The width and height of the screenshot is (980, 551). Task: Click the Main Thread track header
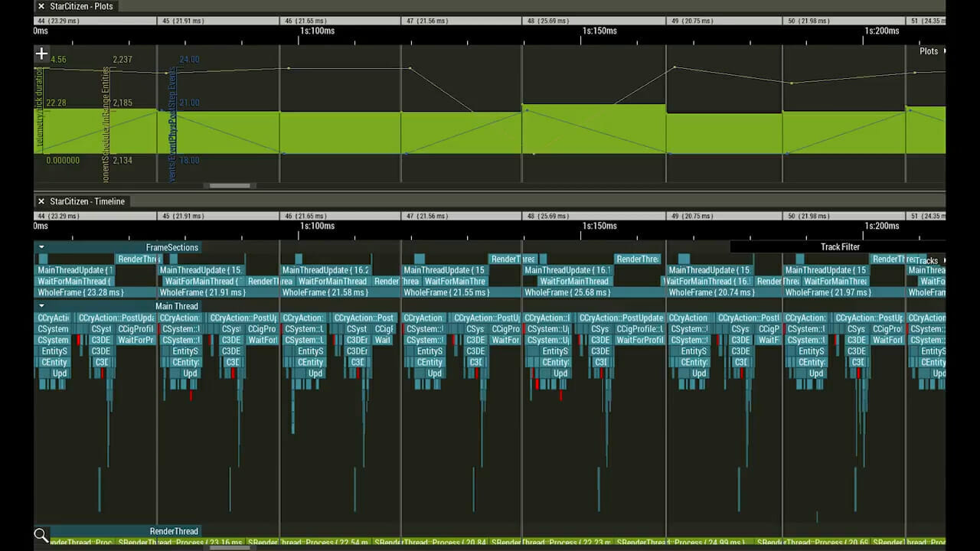tap(117, 306)
